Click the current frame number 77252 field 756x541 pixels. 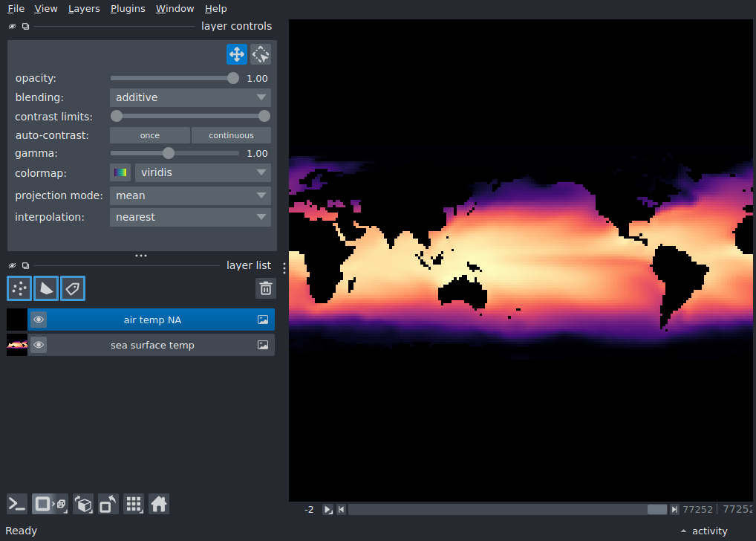point(697,510)
